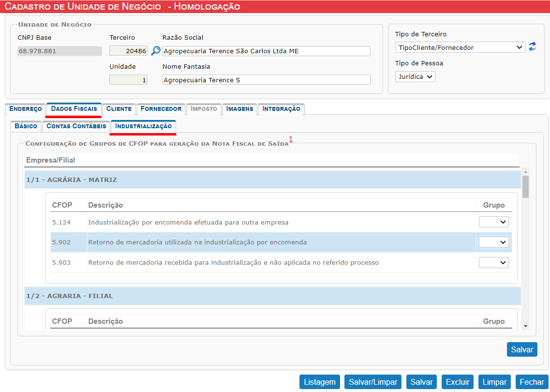Open the Tipo de Terceiro dropdown

pos(460,47)
